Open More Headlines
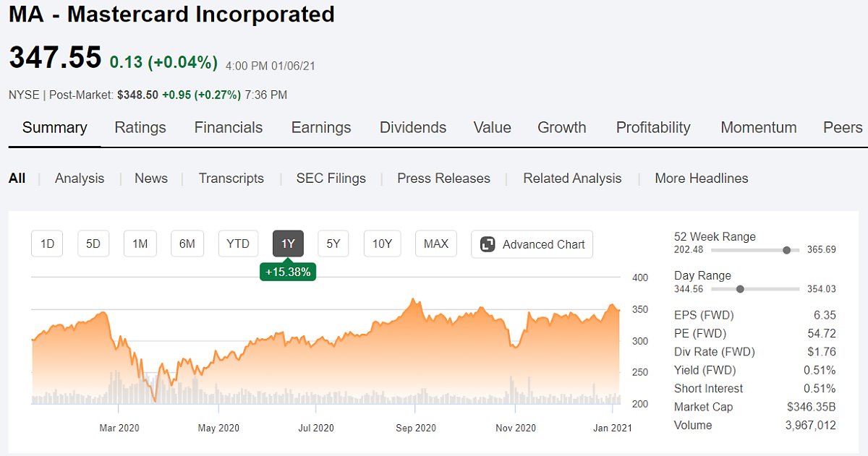This screenshot has width=868, height=456. pos(702,178)
